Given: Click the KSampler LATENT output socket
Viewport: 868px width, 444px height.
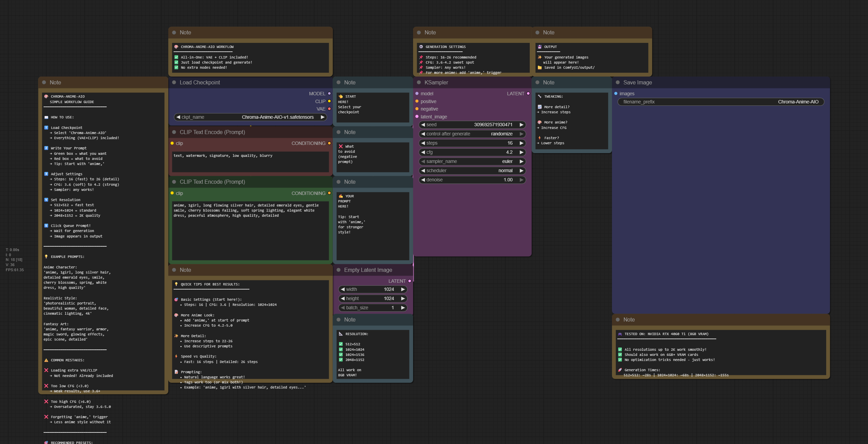Looking at the screenshot, I should pyautogui.click(x=528, y=94).
